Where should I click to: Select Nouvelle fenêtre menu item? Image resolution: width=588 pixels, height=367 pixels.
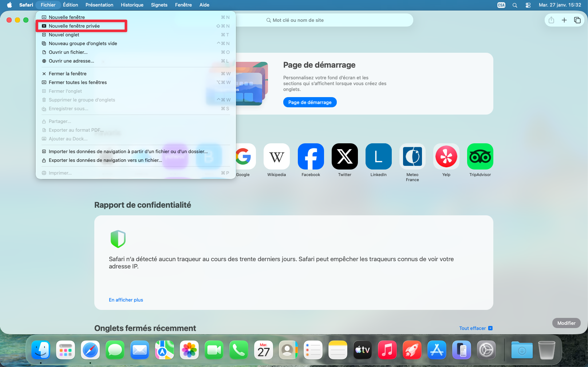coord(136,17)
